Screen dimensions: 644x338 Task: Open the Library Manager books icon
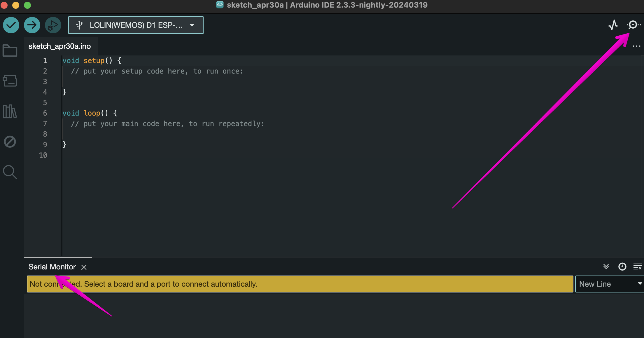10,111
